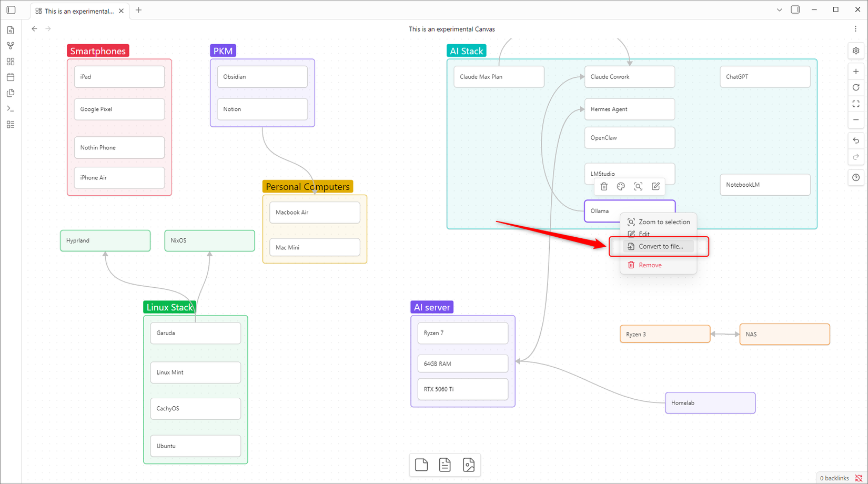Open graph view from the ribbon
Viewport: 868px width, 484px height.
click(11, 46)
